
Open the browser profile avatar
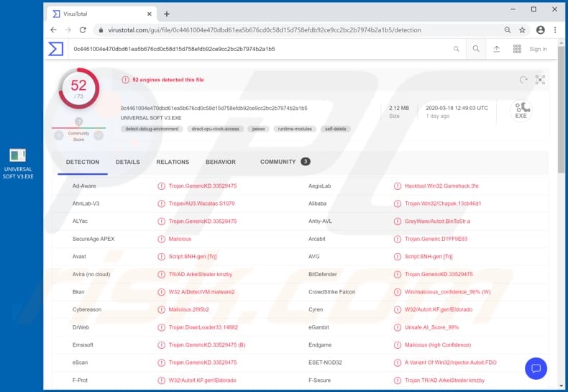(x=541, y=30)
